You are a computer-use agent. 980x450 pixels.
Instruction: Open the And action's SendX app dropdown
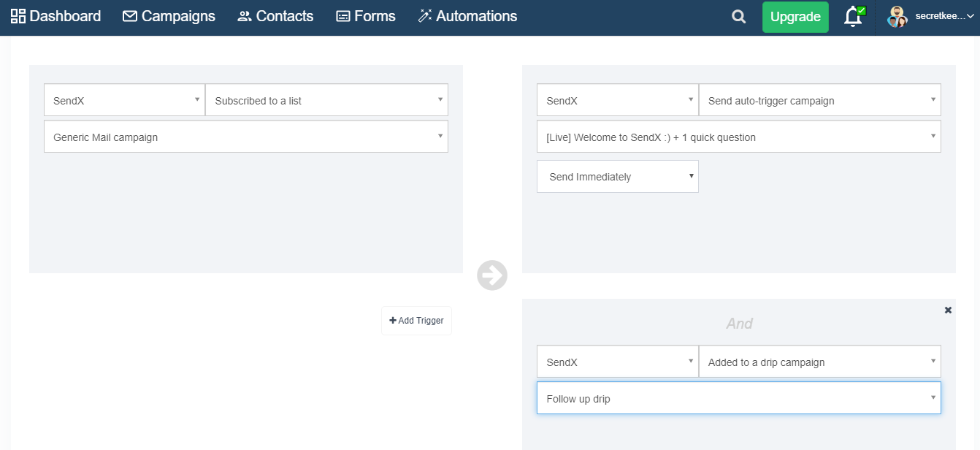[x=617, y=362]
